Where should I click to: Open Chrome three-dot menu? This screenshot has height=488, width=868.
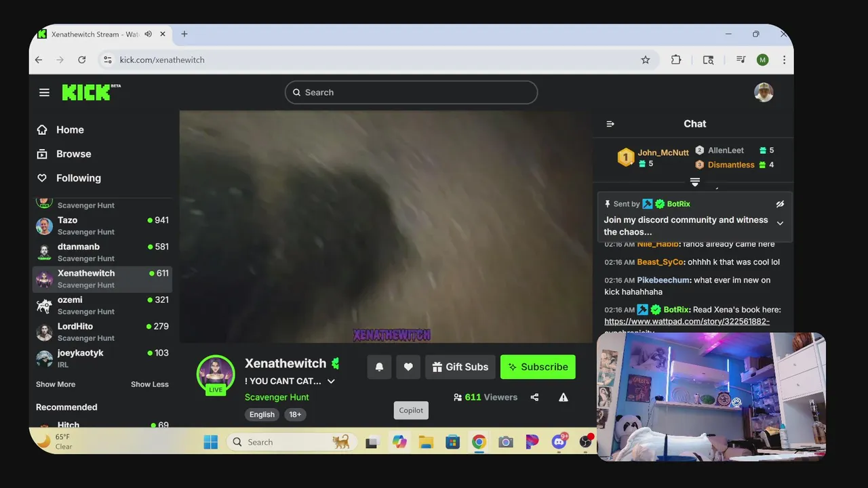(784, 60)
